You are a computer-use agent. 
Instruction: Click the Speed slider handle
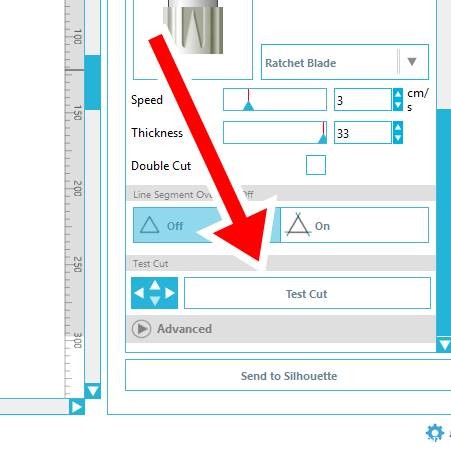tap(248, 106)
